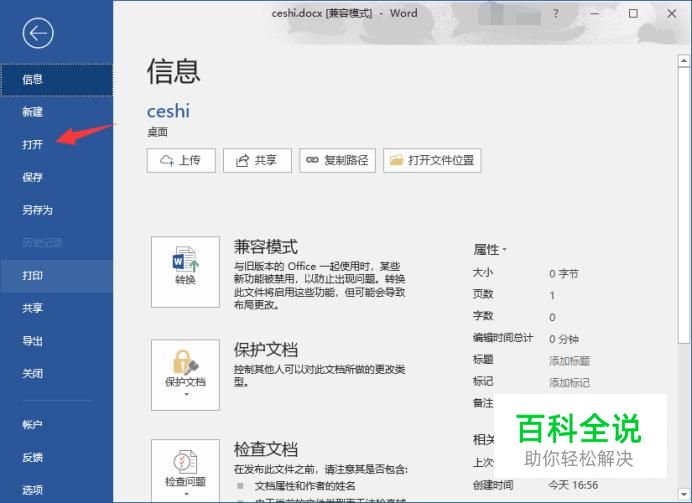
Task: Select 导出 in the sidebar
Action: (56, 341)
